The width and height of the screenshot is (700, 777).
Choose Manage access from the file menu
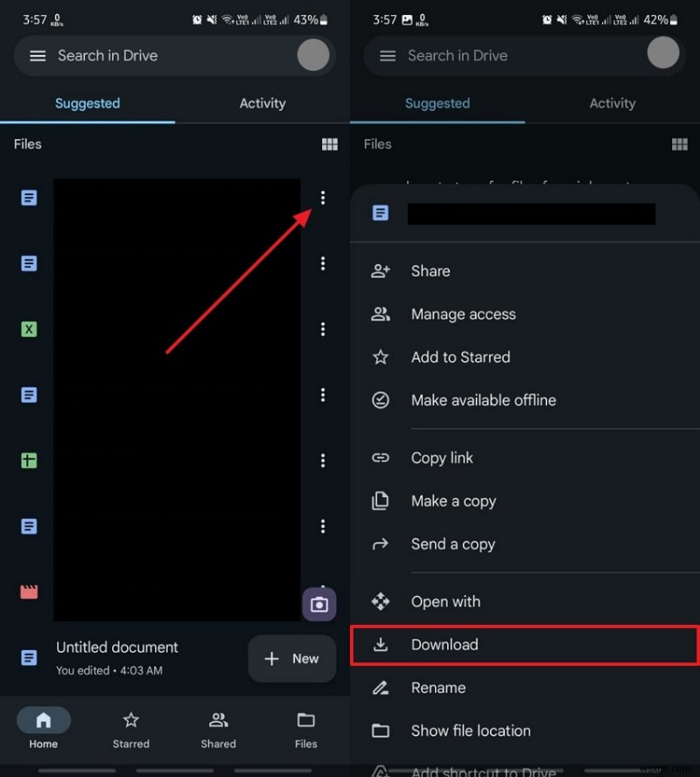point(525,314)
